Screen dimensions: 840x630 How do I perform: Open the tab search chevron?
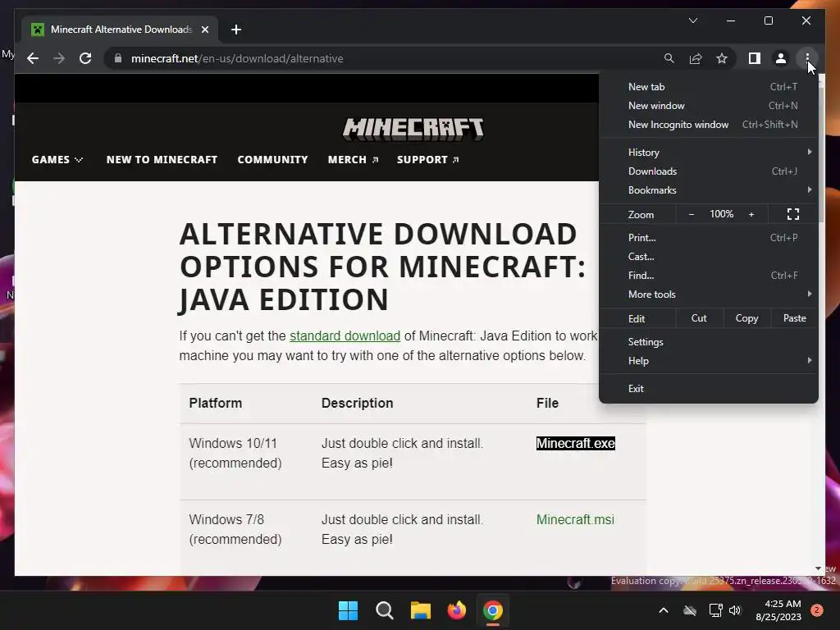pos(692,21)
